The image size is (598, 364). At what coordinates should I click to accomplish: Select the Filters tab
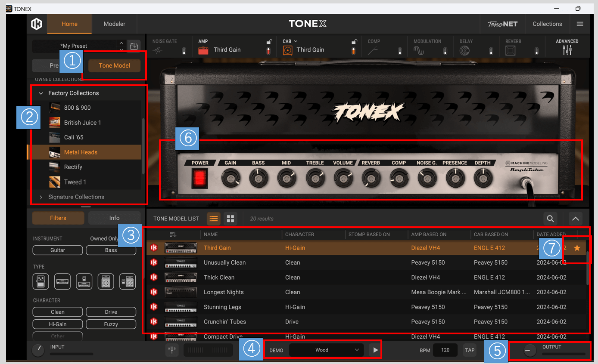(x=58, y=218)
